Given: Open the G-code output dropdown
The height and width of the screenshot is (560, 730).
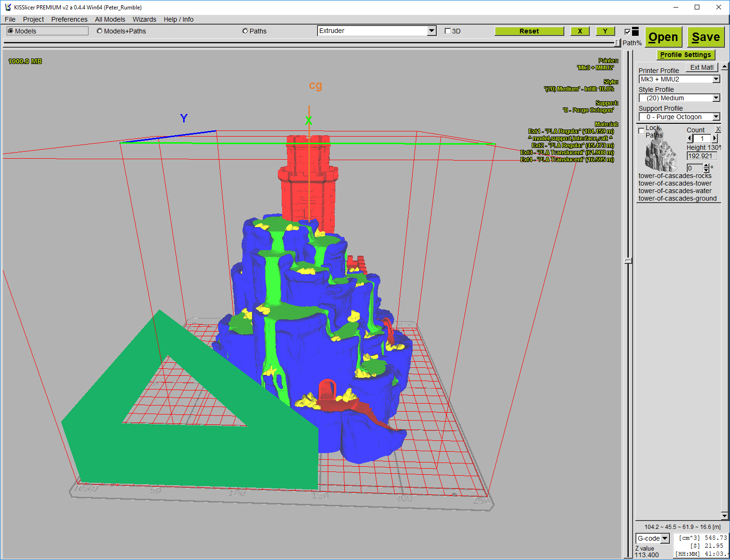Looking at the screenshot, I should tap(652, 538).
